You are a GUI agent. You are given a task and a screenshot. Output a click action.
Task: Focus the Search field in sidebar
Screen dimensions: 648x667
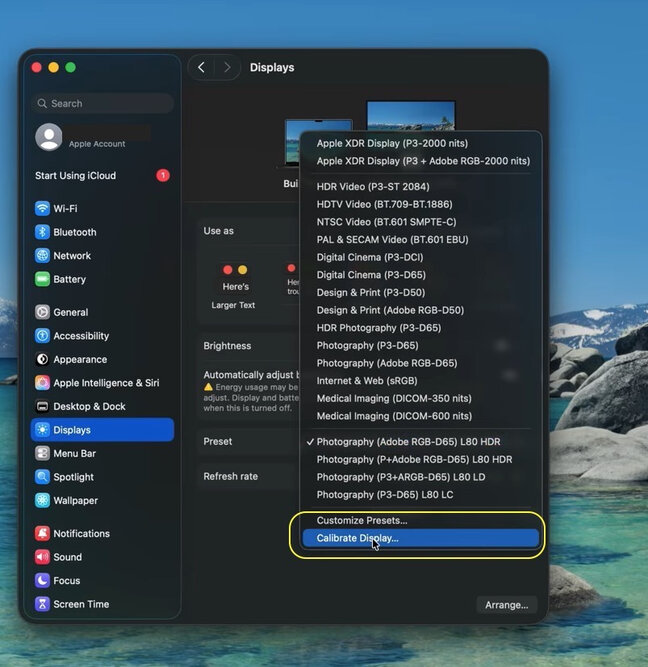pyautogui.click(x=103, y=103)
